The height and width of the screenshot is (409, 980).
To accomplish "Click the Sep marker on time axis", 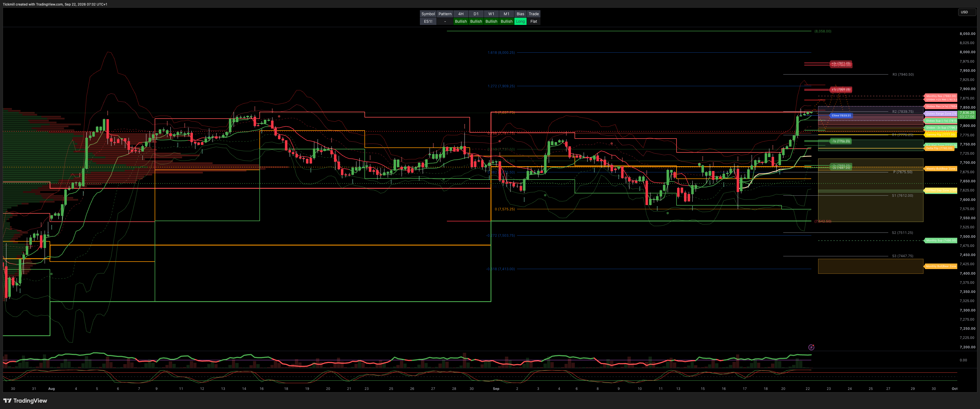I will tap(496, 388).
